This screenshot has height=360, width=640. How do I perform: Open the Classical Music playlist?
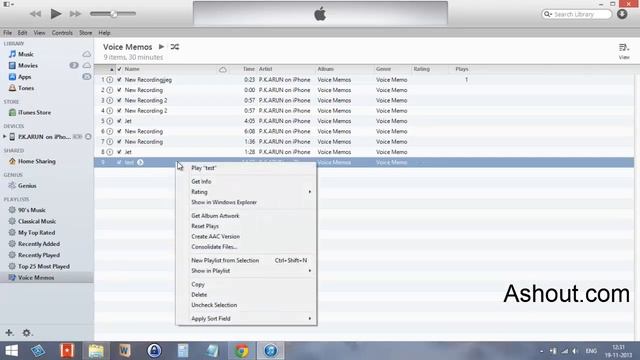[x=37, y=221]
